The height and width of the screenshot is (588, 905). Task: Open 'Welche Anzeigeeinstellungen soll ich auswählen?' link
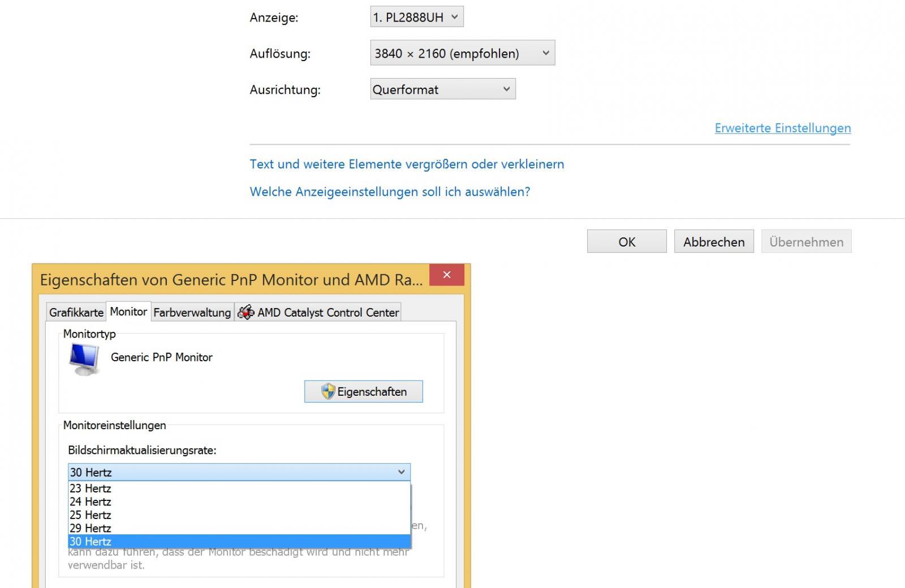point(390,192)
